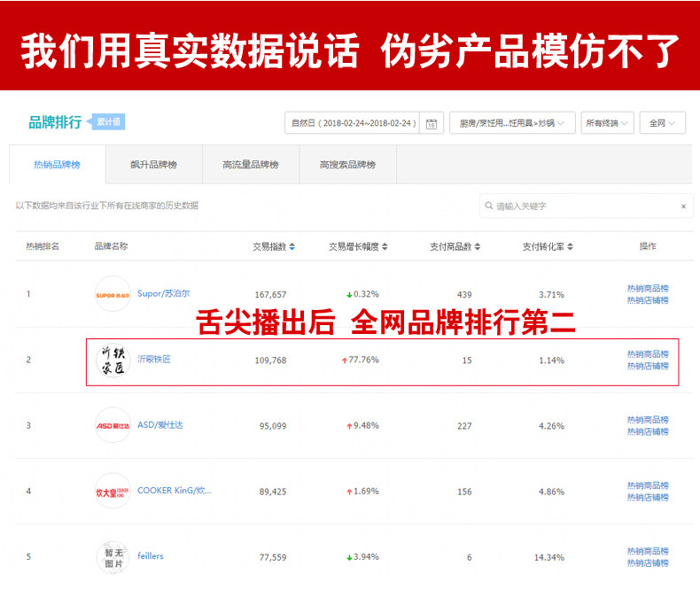The height and width of the screenshot is (605, 700).
Task: Open 热销店铺榜 for Supor row
Action: point(648,300)
